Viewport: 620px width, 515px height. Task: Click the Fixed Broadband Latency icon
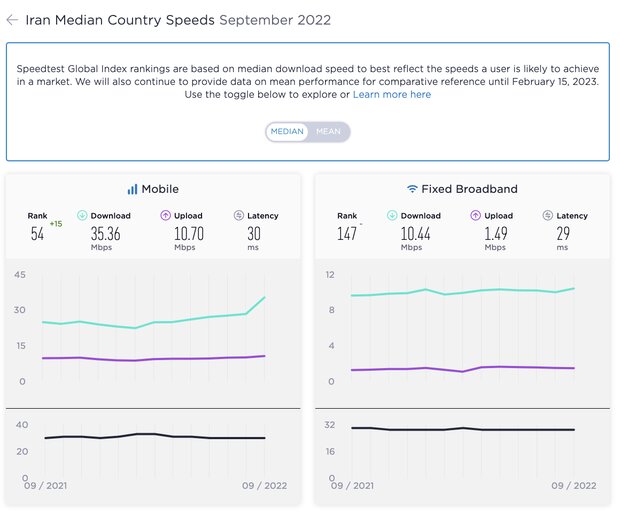(x=548, y=215)
